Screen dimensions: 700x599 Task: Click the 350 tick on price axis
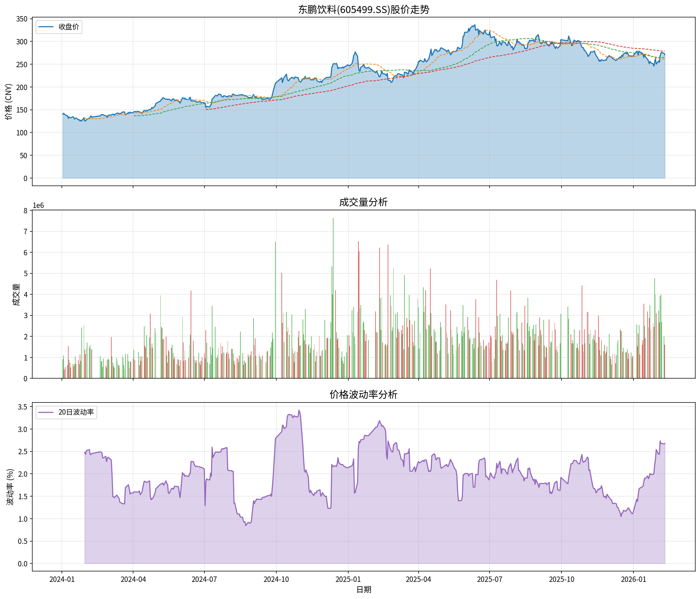22,19
